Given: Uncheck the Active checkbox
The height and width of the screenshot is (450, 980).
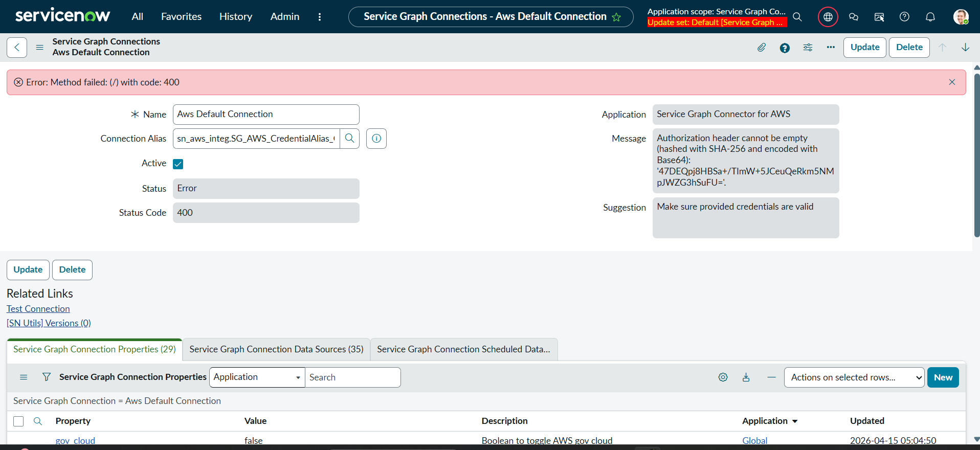Looking at the screenshot, I should pos(178,164).
